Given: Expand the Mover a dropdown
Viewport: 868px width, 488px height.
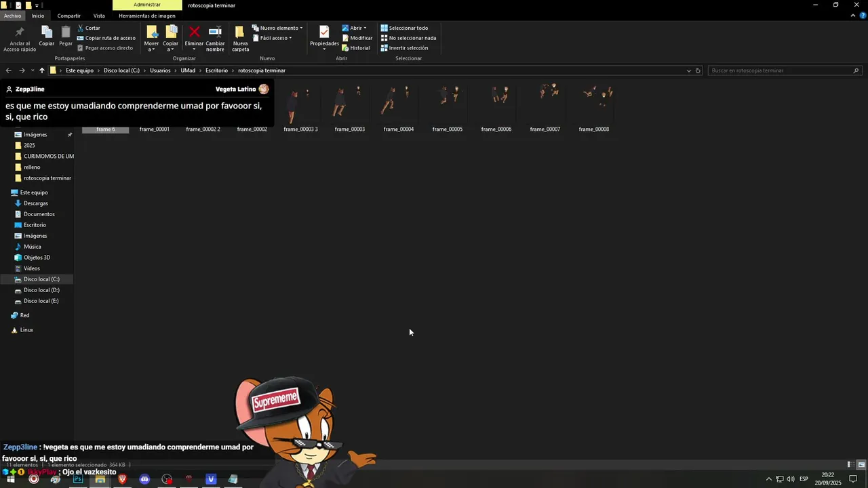Looking at the screenshot, I should coord(151,47).
